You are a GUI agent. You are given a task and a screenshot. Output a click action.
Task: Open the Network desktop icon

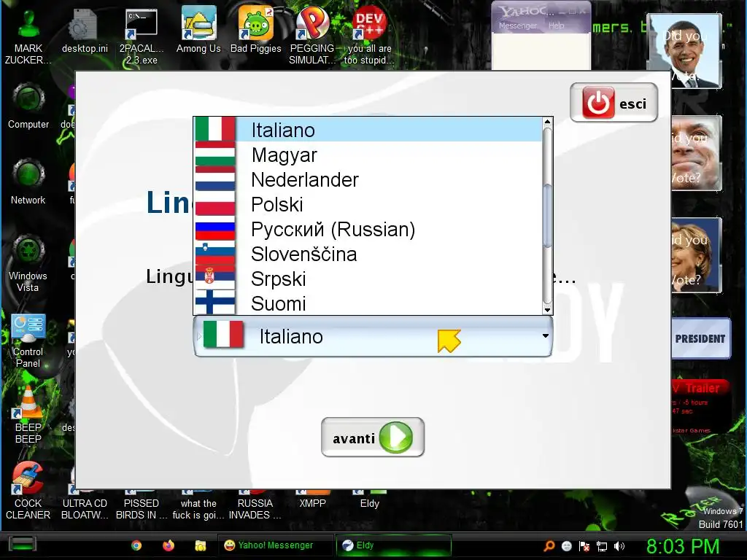click(28, 182)
